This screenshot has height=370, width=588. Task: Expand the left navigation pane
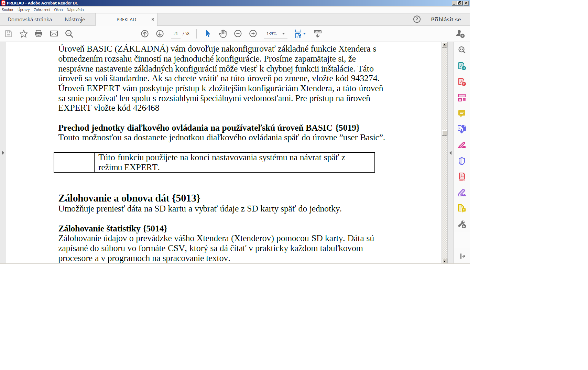click(x=3, y=153)
